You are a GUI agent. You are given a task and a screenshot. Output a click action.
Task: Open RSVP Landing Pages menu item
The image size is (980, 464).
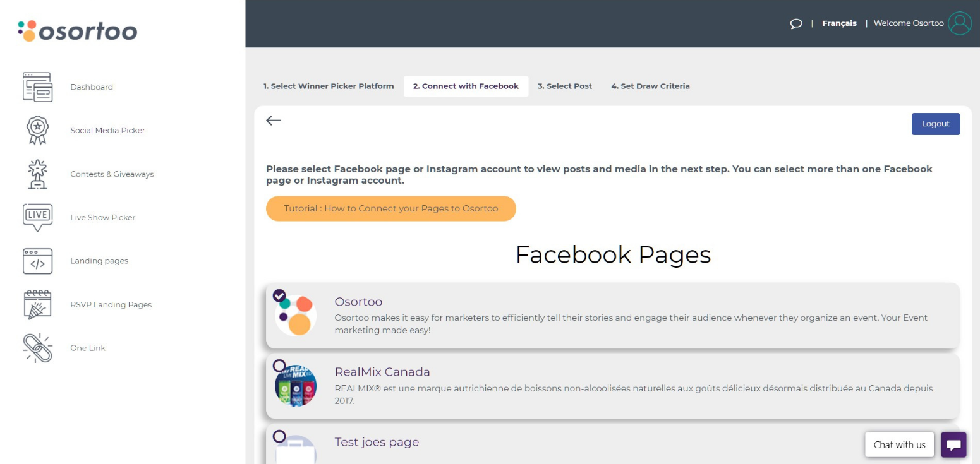[x=111, y=304]
